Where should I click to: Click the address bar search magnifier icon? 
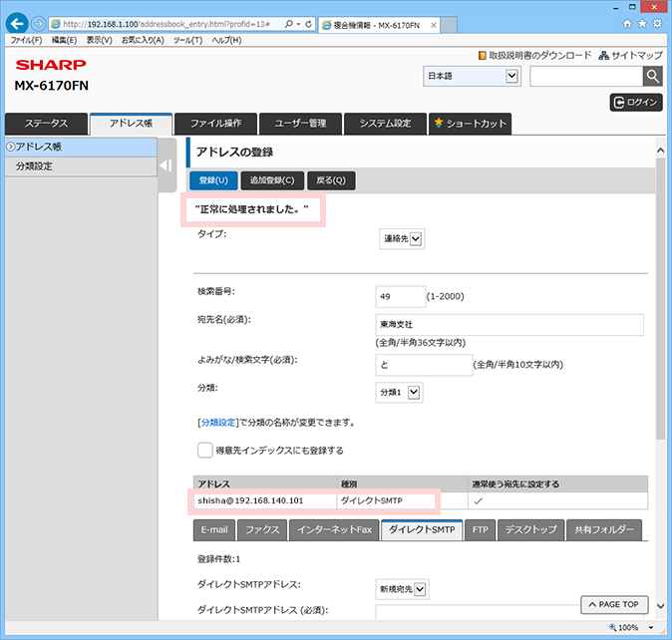pyautogui.click(x=289, y=24)
